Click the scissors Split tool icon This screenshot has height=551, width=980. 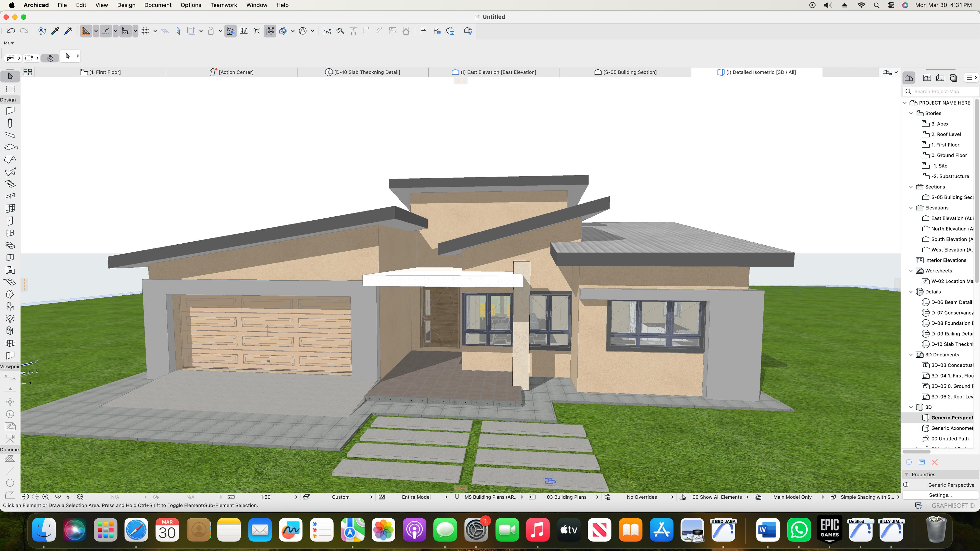click(x=327, y=31)
